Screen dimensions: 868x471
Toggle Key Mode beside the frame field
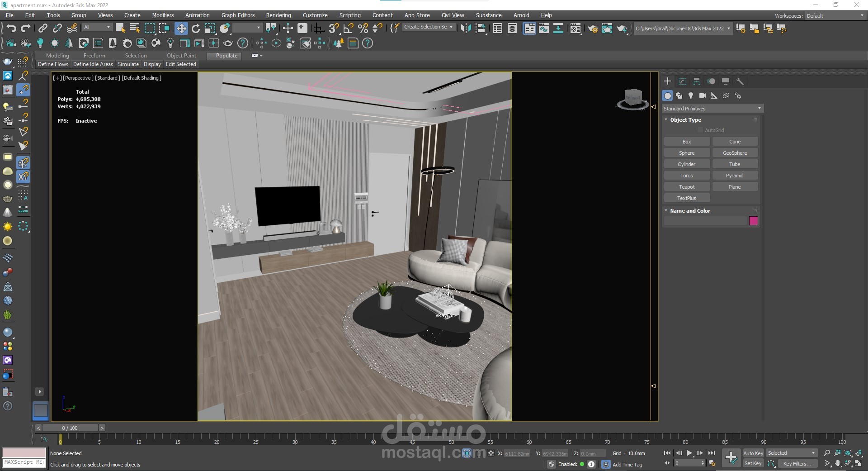(x=667, y=463)
